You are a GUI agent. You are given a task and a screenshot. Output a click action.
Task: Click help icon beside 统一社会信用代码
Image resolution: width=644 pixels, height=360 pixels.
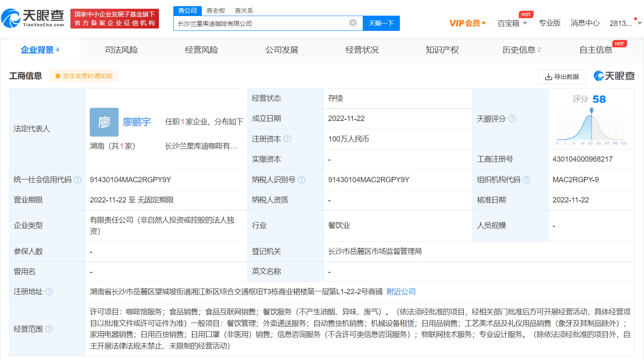click(x=78, y=180)
